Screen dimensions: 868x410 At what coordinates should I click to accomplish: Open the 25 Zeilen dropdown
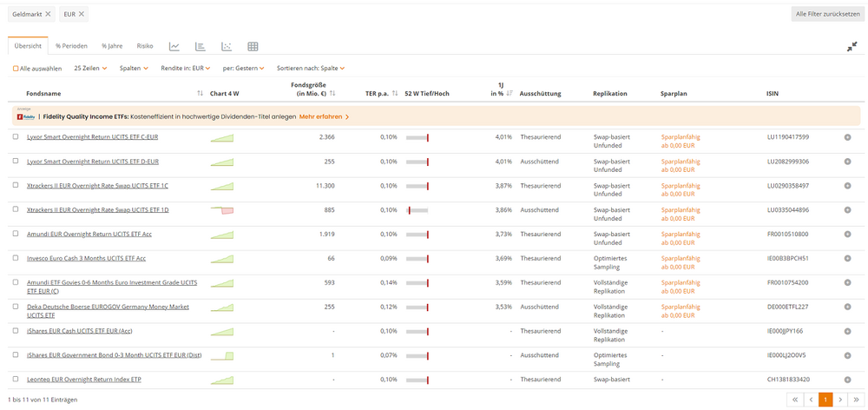(x=90, y=68)
